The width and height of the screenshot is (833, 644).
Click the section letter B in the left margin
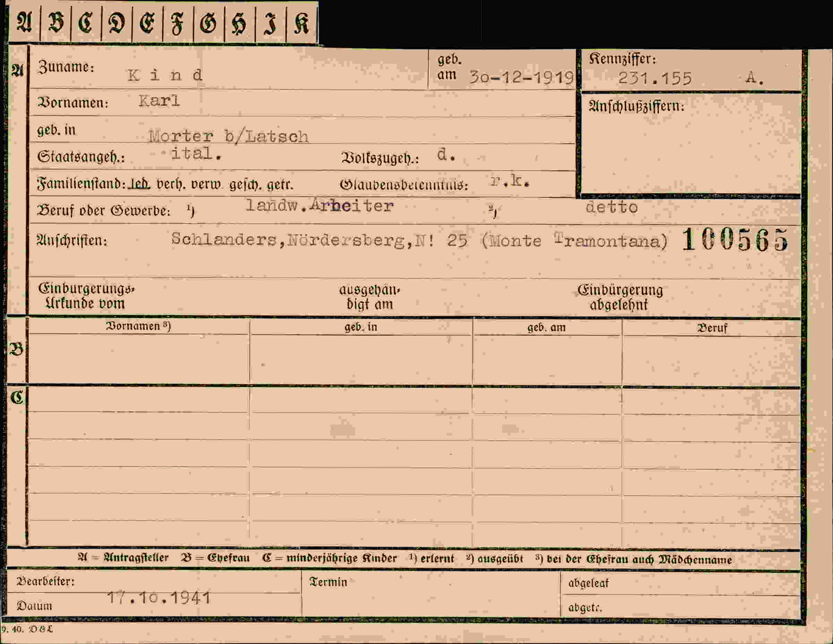tap(16, 350)
